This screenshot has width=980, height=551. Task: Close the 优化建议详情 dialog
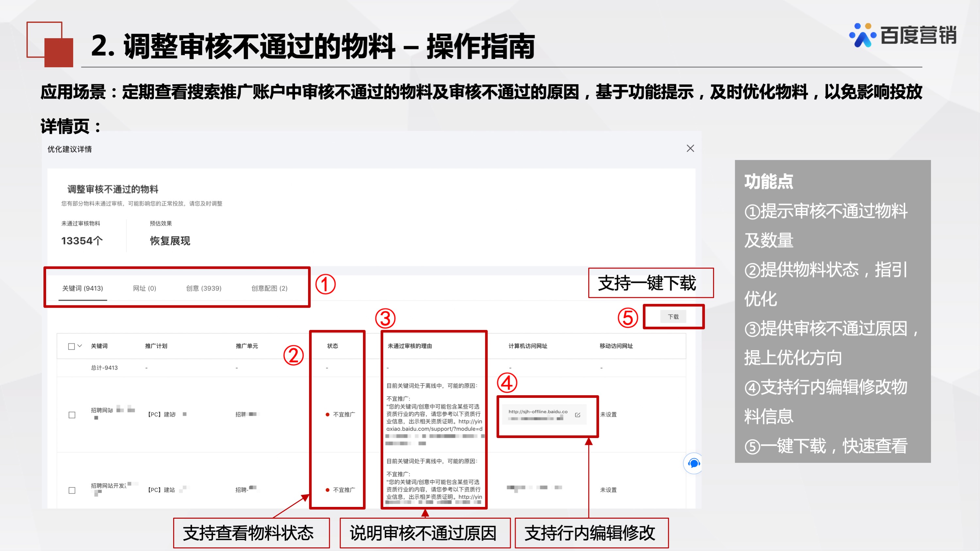[691, 148]
